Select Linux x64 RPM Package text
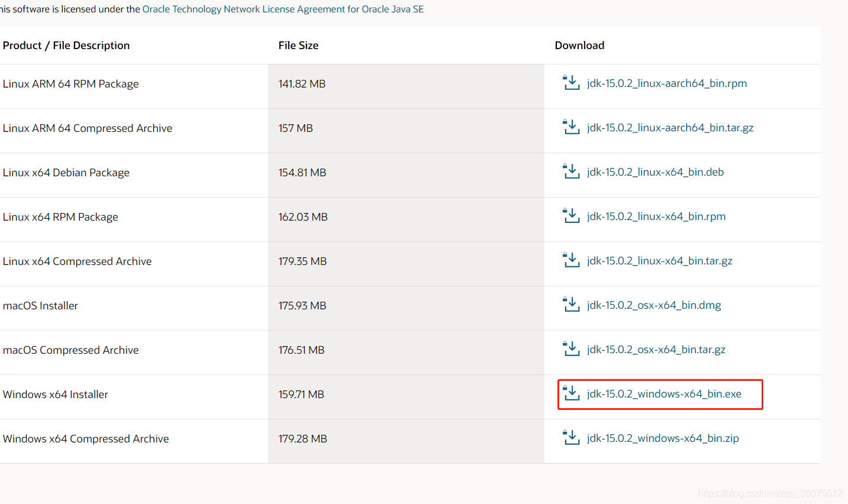The image size is (848, 504). pos(60,217)
